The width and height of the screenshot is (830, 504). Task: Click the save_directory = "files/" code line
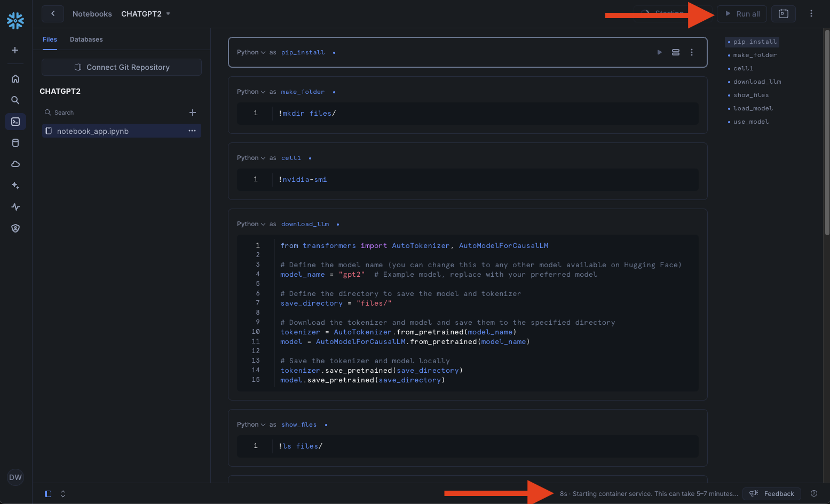point(336,303)
